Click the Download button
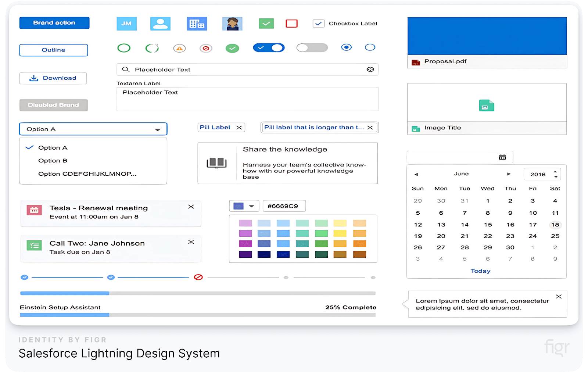 click(x=53, y=78)
